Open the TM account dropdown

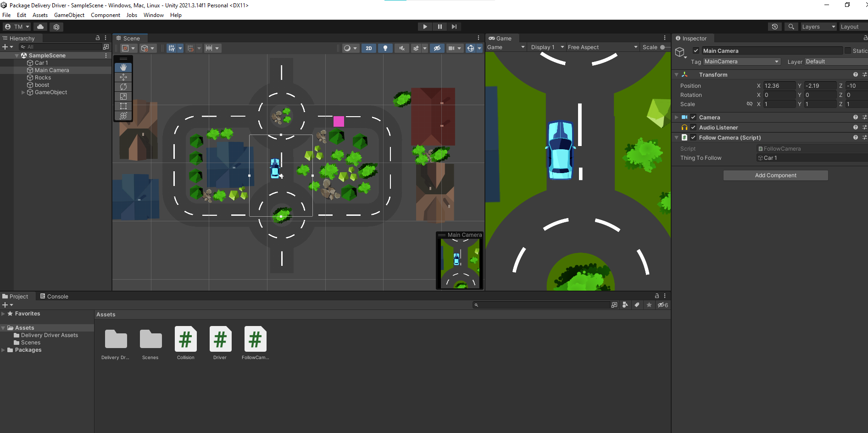click(17, 27)
